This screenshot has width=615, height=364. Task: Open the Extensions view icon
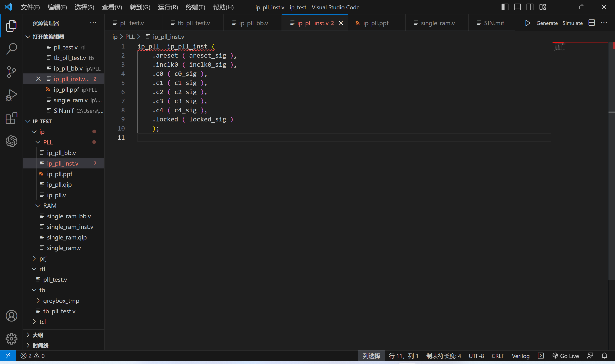click(11, 118)
